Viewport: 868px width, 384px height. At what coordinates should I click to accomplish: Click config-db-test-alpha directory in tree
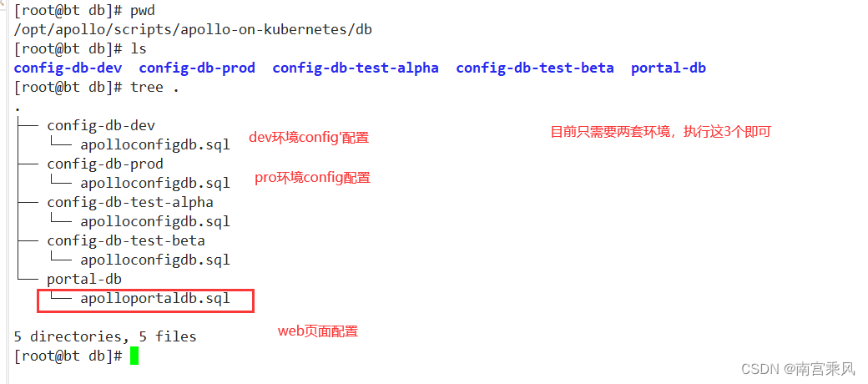coord(130,203)
